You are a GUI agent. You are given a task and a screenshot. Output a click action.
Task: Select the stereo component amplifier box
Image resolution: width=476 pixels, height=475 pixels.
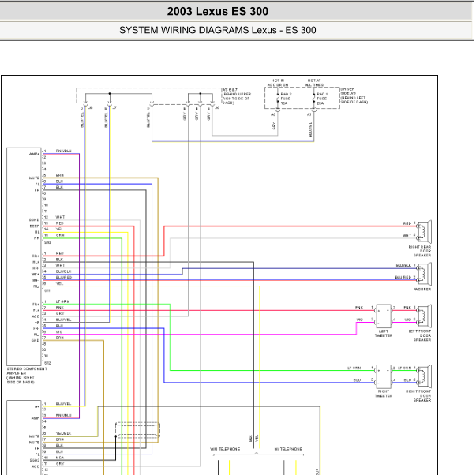[x=24, y=256]
